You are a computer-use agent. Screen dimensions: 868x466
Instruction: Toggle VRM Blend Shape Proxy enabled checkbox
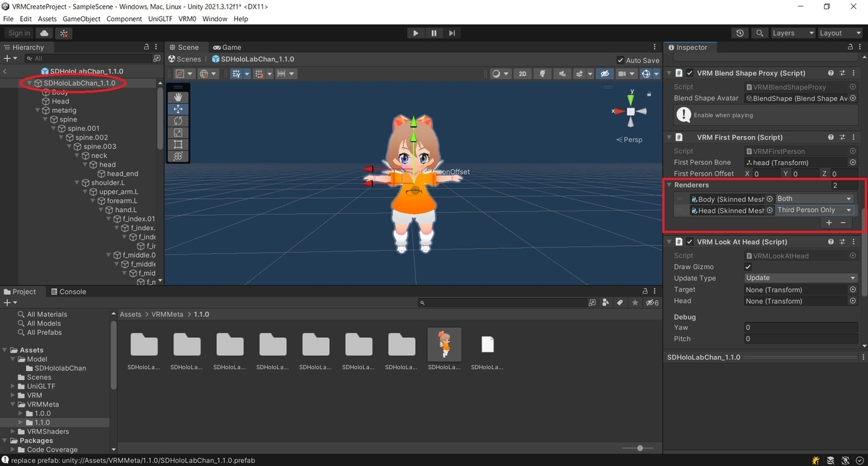(x=690, y=73)
